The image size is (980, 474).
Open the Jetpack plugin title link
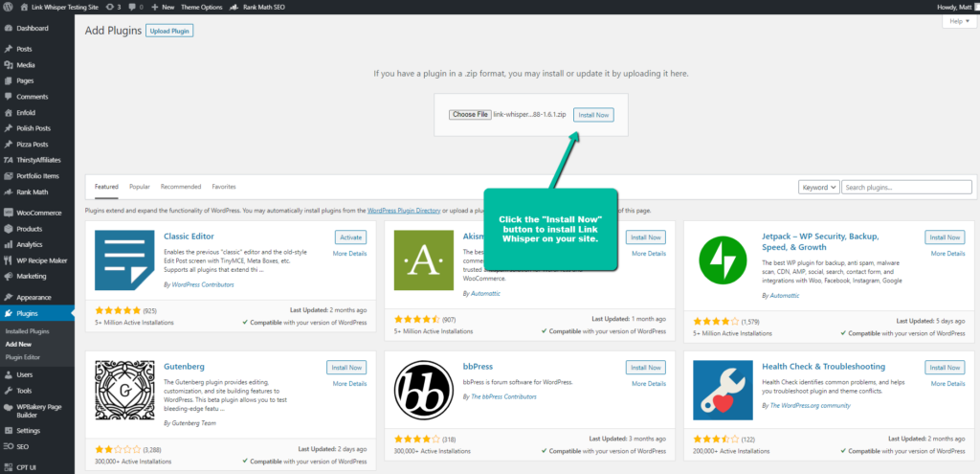click(820, 241)
